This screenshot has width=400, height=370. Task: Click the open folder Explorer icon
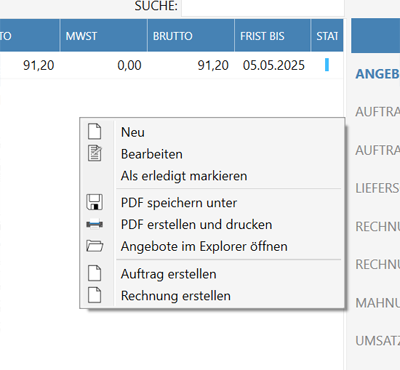click(95, 246)
